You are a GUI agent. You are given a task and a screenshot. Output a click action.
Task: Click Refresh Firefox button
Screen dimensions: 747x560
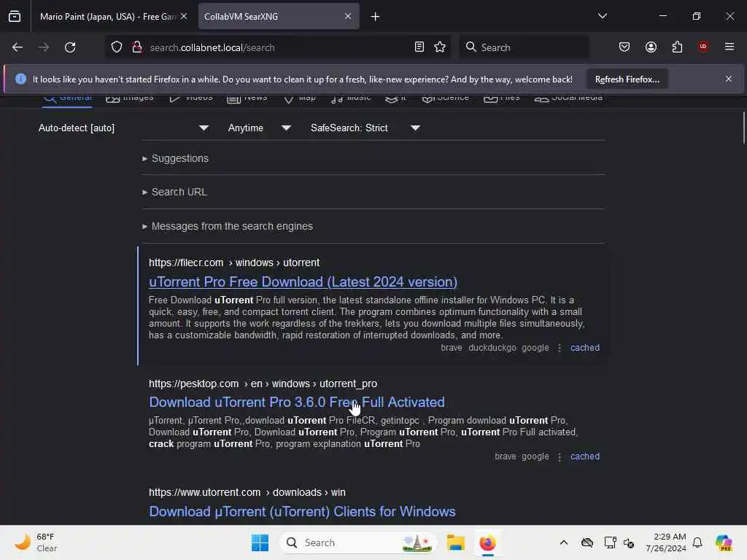627,79
